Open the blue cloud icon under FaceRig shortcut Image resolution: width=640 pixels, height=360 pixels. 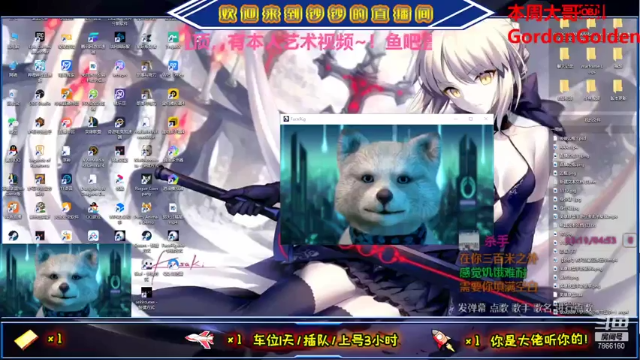point(173,264)
